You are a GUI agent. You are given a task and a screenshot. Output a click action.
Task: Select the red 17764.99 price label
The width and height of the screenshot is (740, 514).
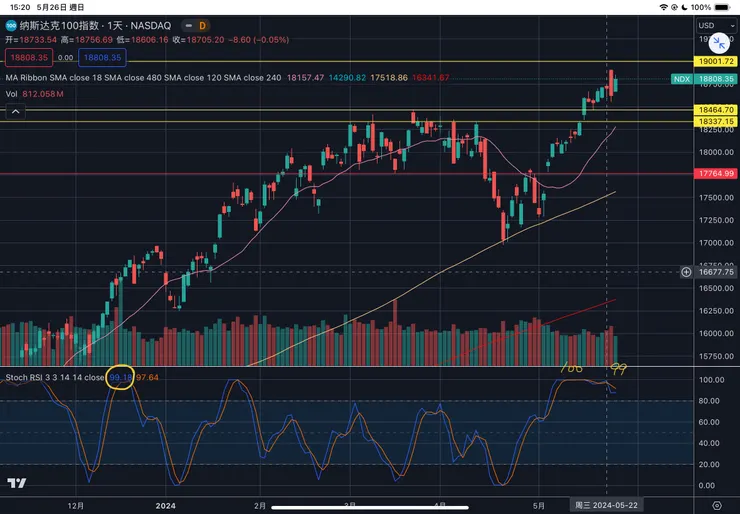[x=716, y=173]
